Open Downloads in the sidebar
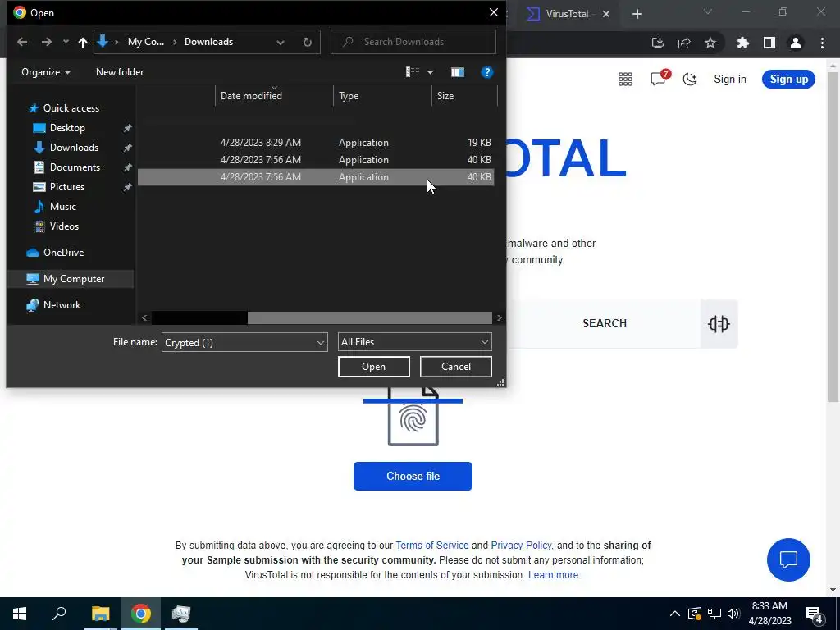Viewport: 840px width, 630px height. [x=74, y=148]
